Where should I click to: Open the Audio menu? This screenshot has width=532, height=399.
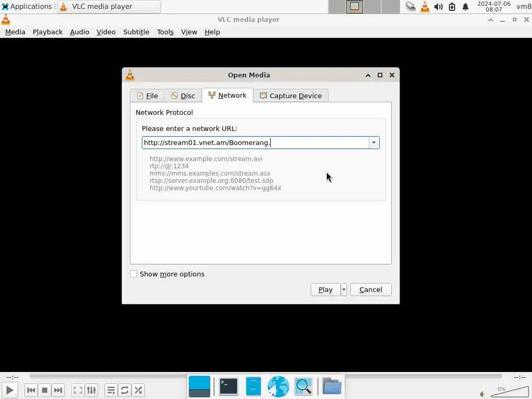pos(79,32)
